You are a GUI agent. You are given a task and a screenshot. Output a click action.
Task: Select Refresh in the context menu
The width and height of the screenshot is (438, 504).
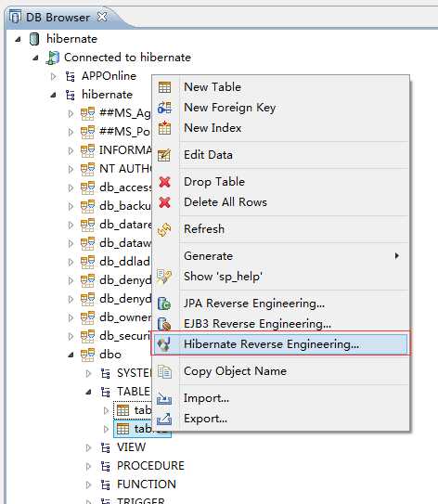point(281,229)
